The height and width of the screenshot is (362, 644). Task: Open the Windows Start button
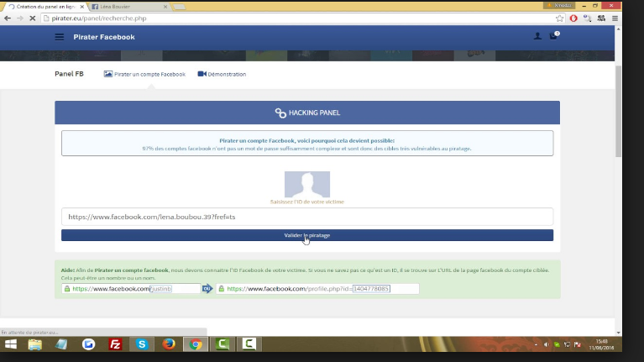[11, 344]
